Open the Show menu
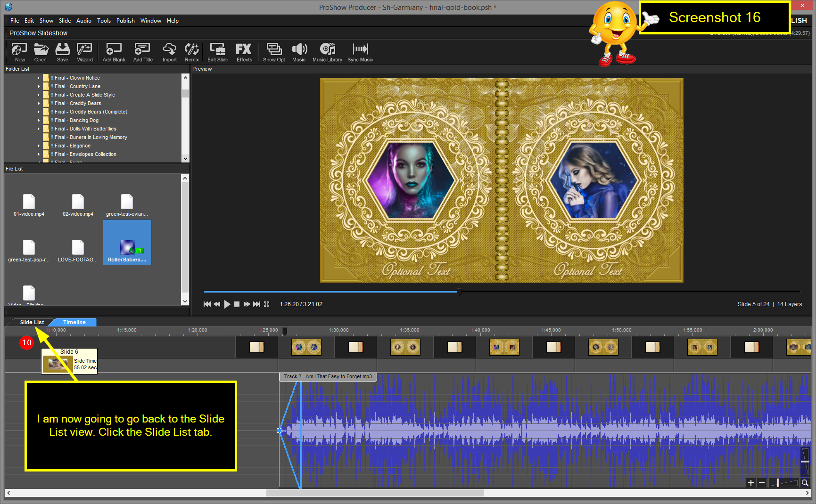The height and width of the screenshot is (504, 816). pos(46,21)
